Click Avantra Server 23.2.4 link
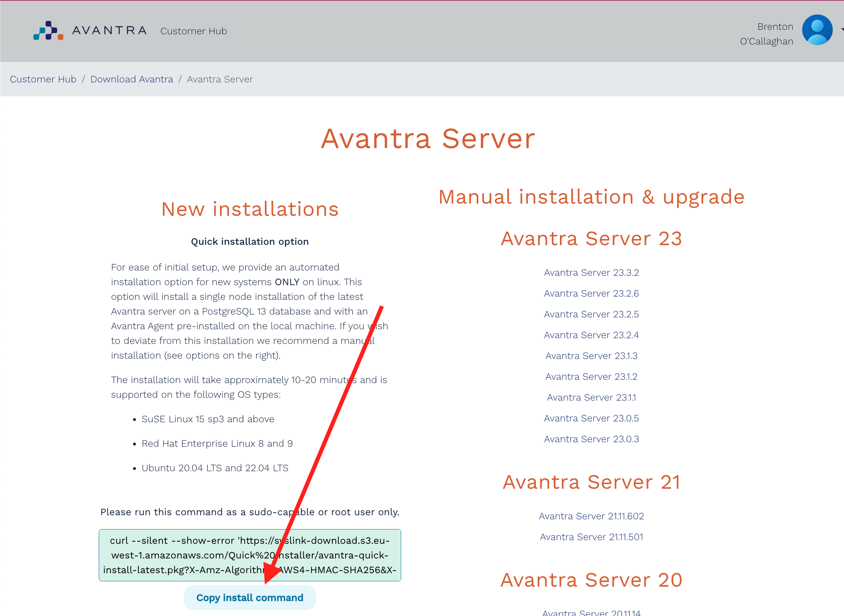Viewport: 844px width, 616px height. coord(591,335)
